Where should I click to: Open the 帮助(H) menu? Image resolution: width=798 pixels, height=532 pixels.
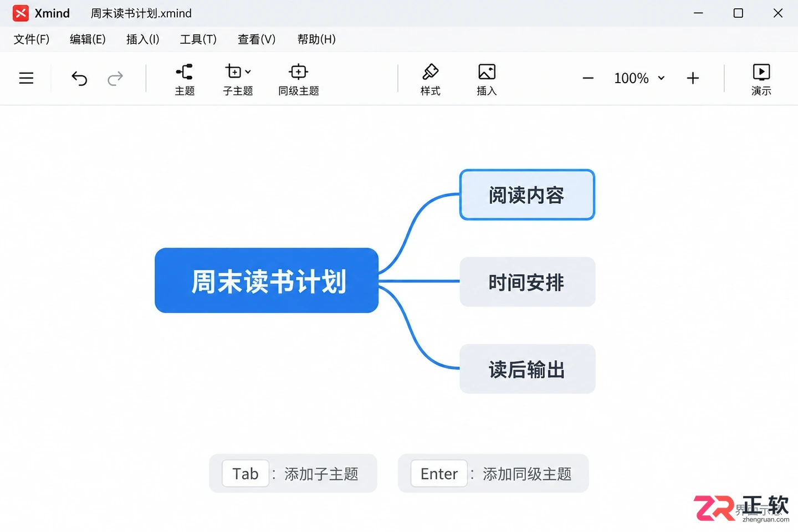tap(316, 39)
